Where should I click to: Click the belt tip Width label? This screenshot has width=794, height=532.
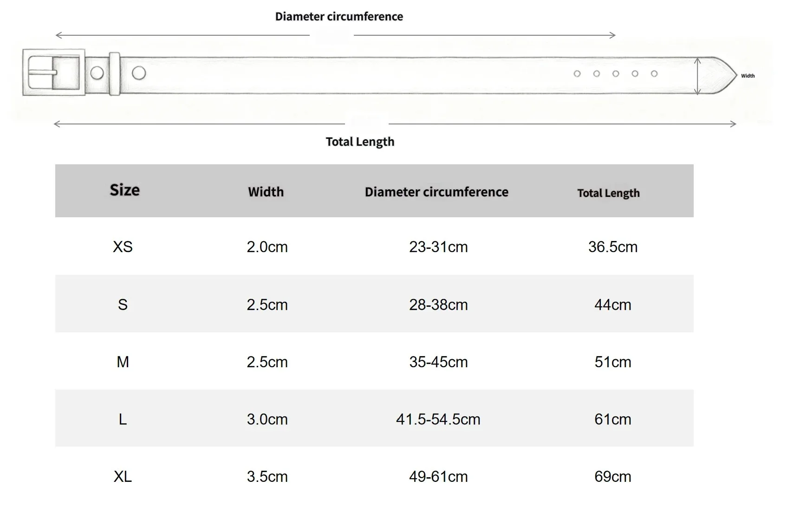click(x=748, y=76)
